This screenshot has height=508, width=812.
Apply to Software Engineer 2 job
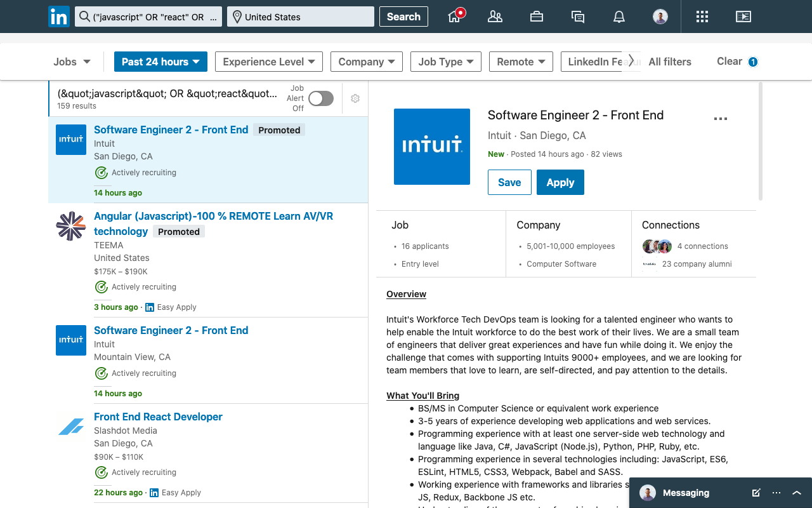coord(560,182)
